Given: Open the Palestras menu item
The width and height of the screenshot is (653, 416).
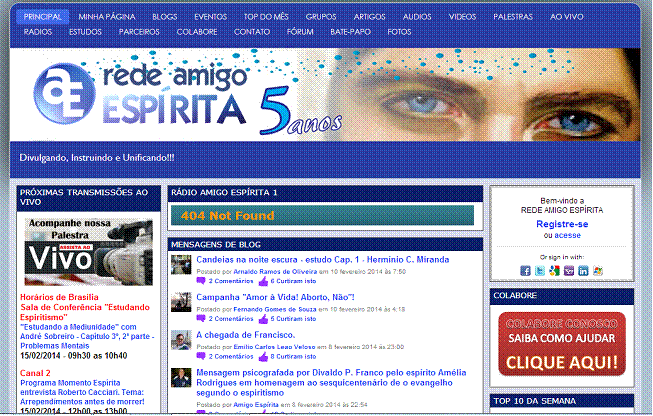Looking at the screenshot, I should click(513, 17).
